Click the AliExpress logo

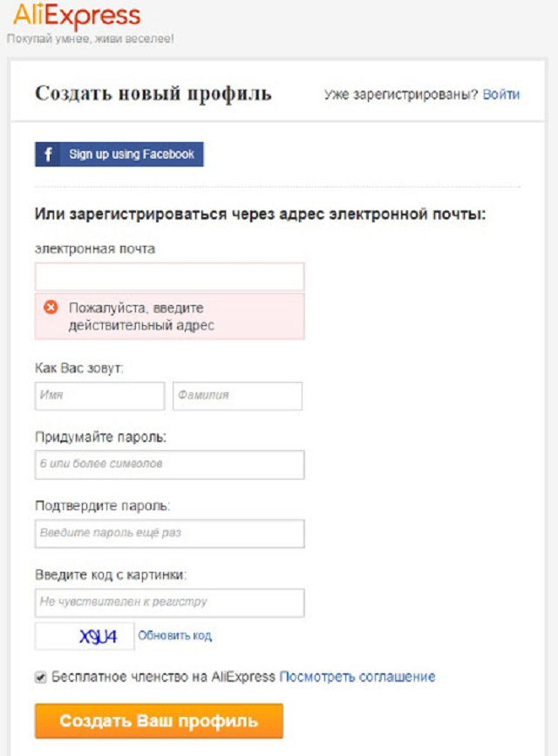coord(77,16)
